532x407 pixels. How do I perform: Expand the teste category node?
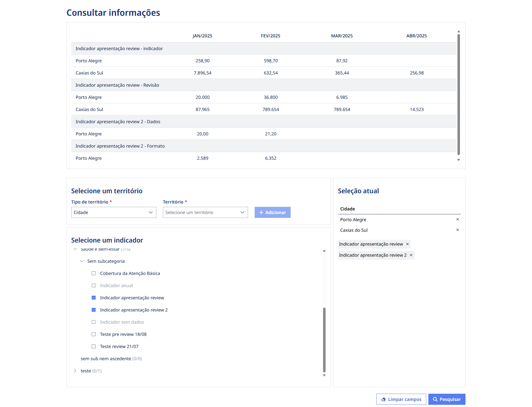tap(75, 371)
